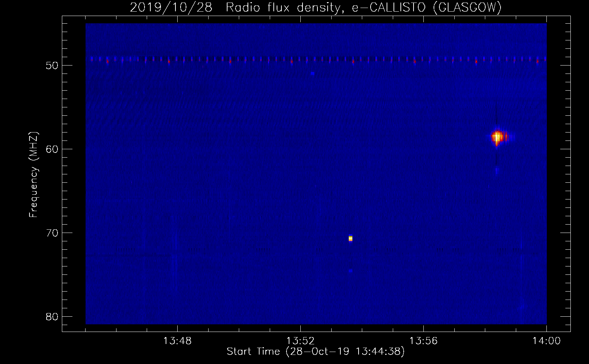Viewport: 589px width, 364px height.
Task: Click the 13:48 time tick label
Action: pyautogui.click(x=177, y=341)
